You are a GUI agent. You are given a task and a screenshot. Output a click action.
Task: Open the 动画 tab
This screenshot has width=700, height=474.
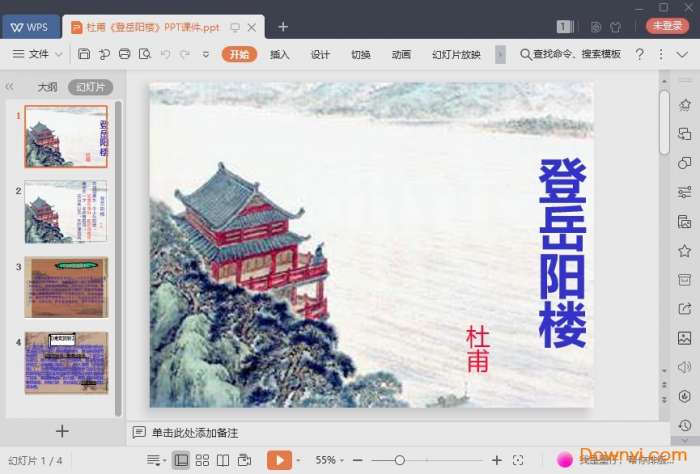[x=401, y=54]
